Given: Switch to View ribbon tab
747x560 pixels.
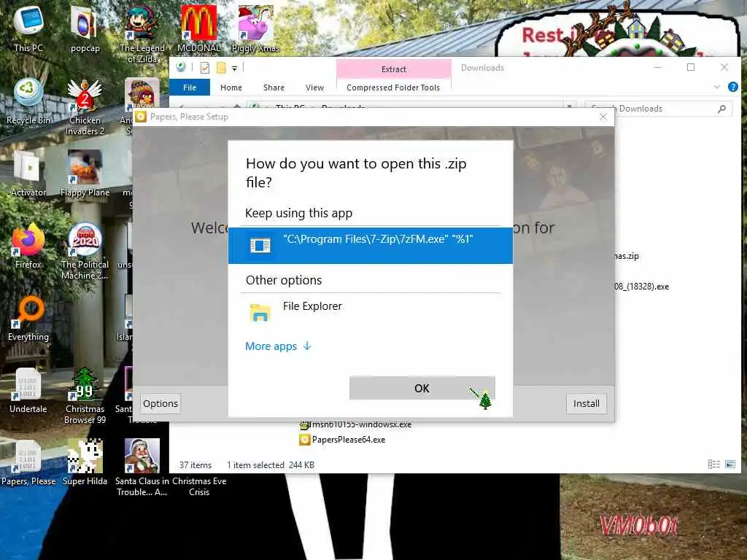Looking at the screenshot, I should point(314,87).
